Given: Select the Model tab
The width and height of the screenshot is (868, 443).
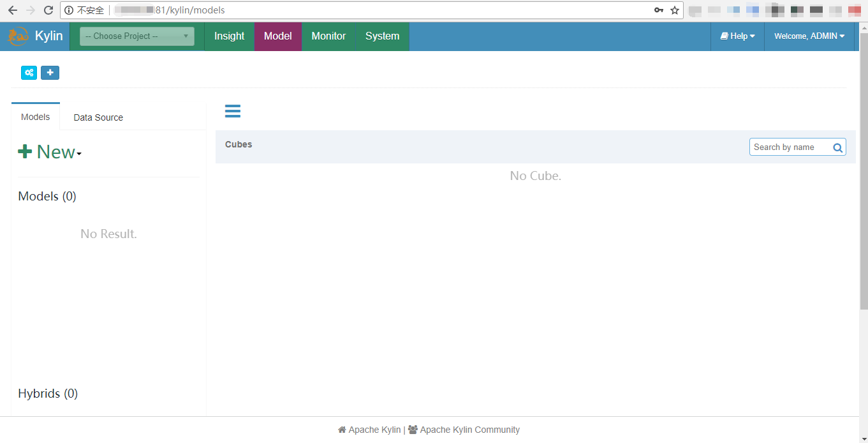Looking at the screenshot, I should [x=278, y=36].
